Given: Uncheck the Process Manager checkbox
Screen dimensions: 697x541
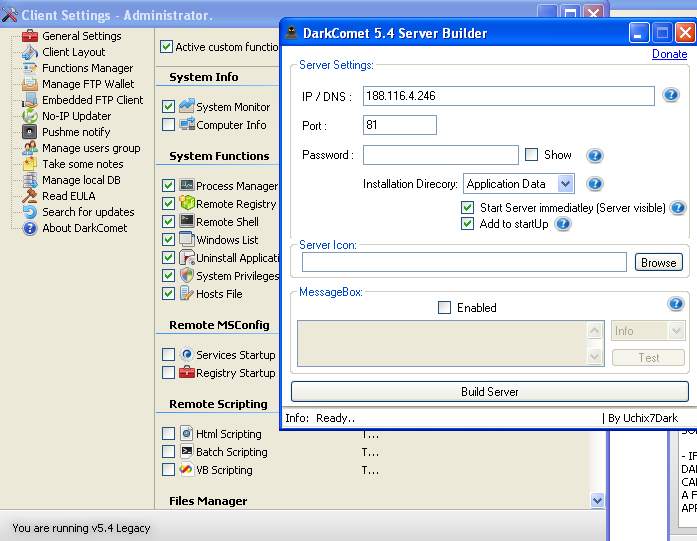Looking at the screenshot, I should click(x=168, y=185).
